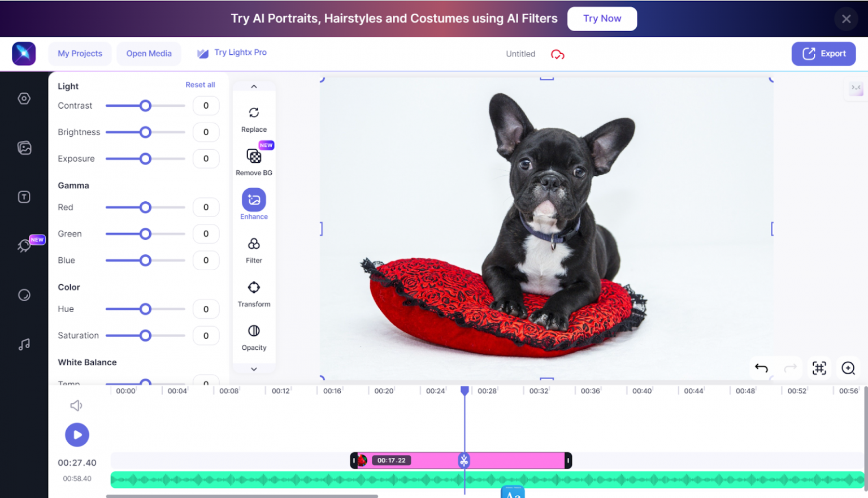Click the blue text clip on timeline
The image size is (868, 498).
coord(513,492)
